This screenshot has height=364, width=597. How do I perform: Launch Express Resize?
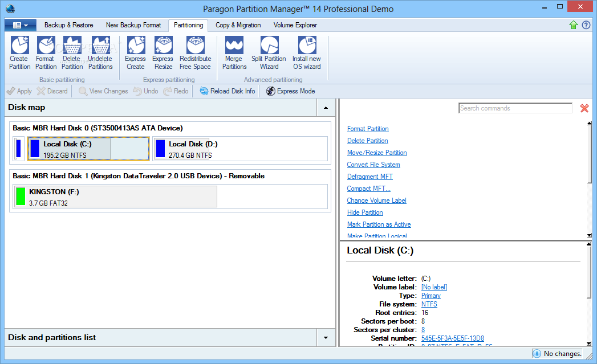click(163, 53)
